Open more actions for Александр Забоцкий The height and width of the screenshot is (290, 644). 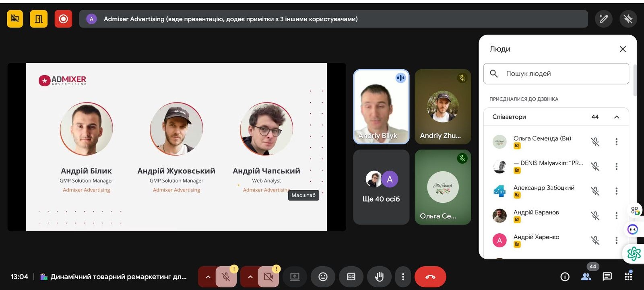point(616,191)
